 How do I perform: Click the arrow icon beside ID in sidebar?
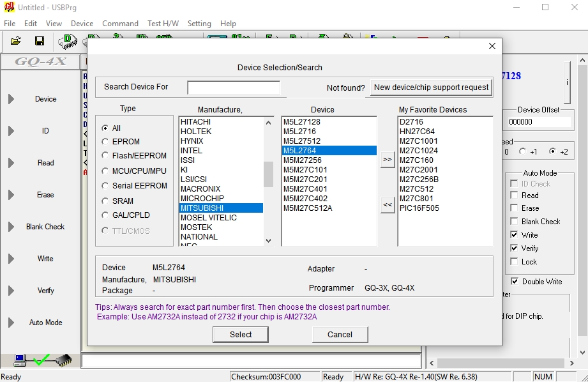point(11,131)
